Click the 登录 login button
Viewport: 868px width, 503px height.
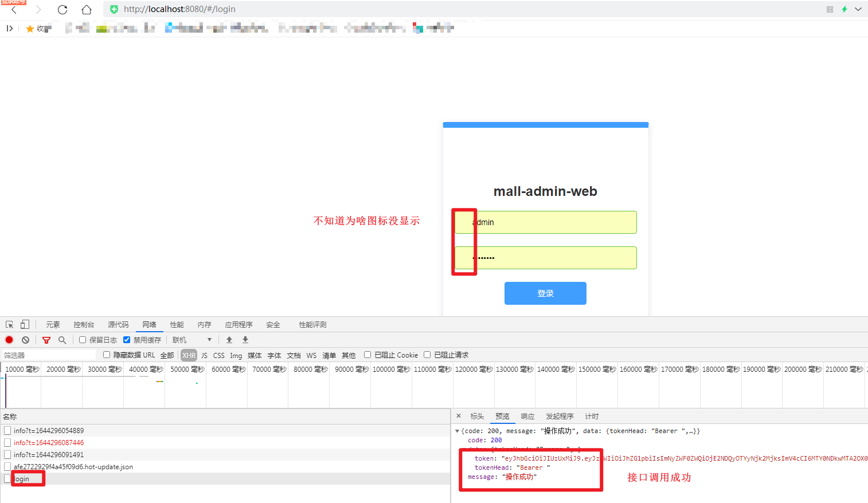(545, 293)
